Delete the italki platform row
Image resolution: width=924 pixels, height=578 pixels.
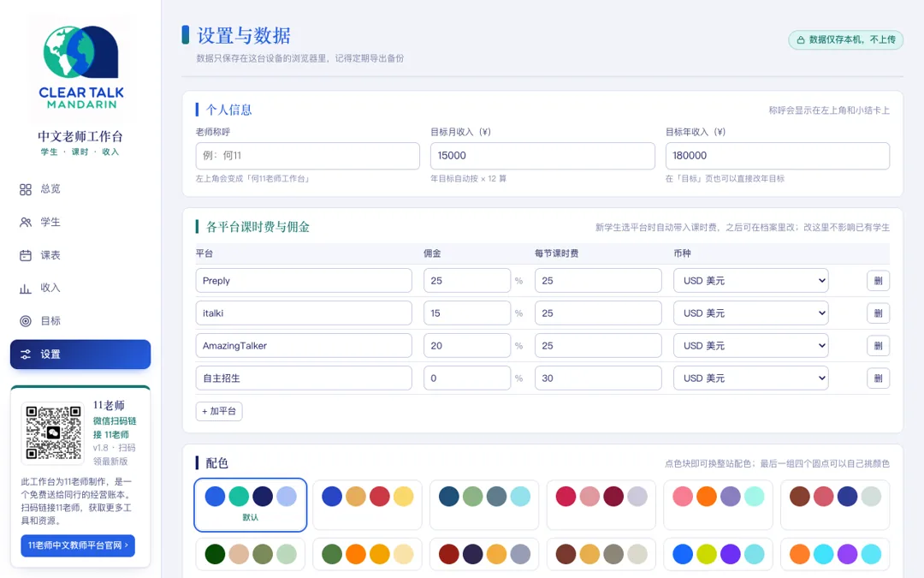pos(878,313)
